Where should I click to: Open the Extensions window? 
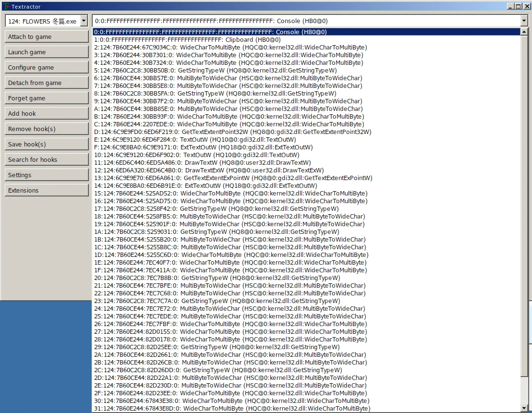click(47, 191)
